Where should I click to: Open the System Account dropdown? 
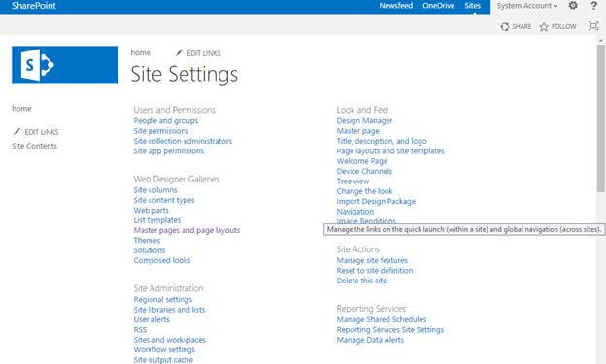[527, 6]
